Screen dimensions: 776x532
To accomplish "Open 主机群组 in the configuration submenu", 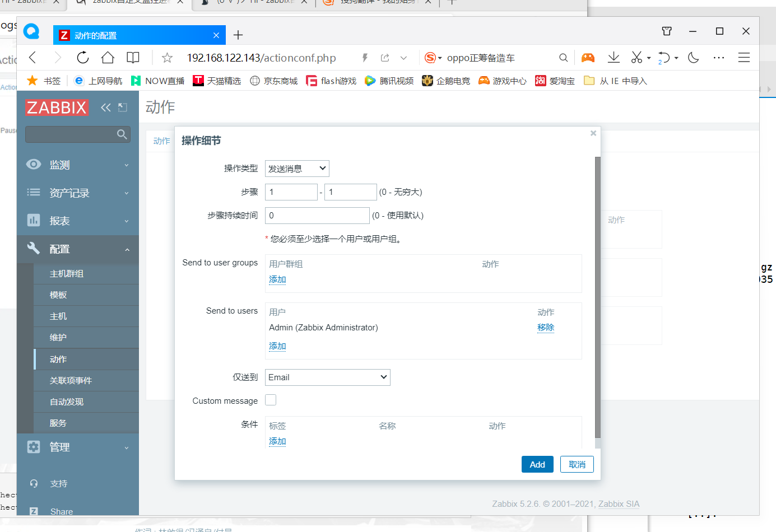I will click(x=86, y=274).
